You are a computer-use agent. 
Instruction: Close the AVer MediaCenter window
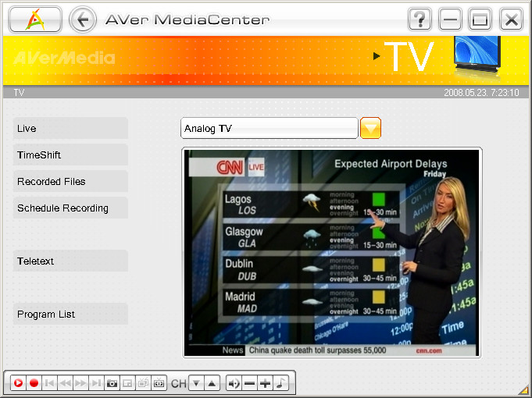click(x=512, y=20)
